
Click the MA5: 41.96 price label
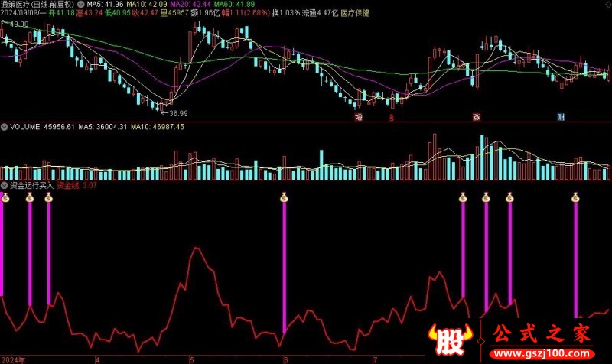tap(105, 5)
